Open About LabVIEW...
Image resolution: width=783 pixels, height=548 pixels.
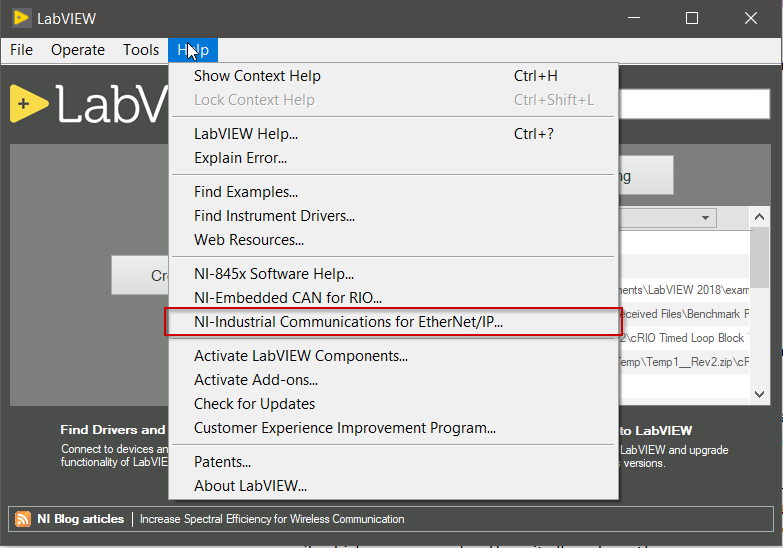click(393, 486)
